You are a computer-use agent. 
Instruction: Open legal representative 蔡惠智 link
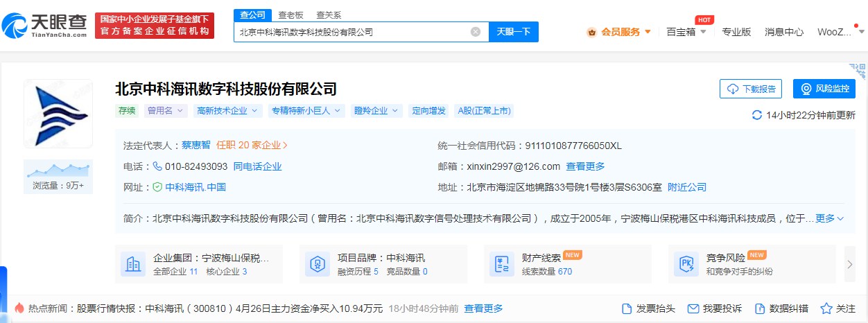click(x=196, y=146)
